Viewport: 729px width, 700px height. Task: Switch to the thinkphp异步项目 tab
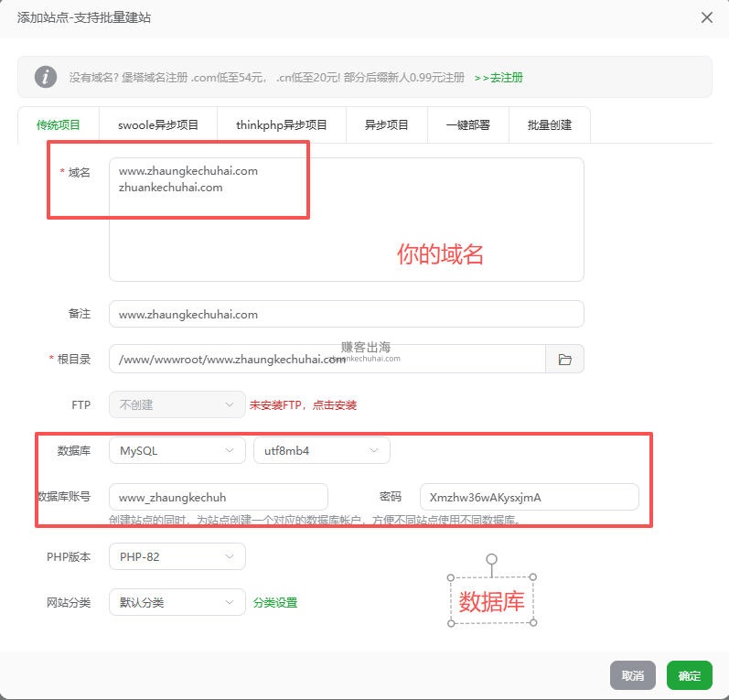coord(281,125)
